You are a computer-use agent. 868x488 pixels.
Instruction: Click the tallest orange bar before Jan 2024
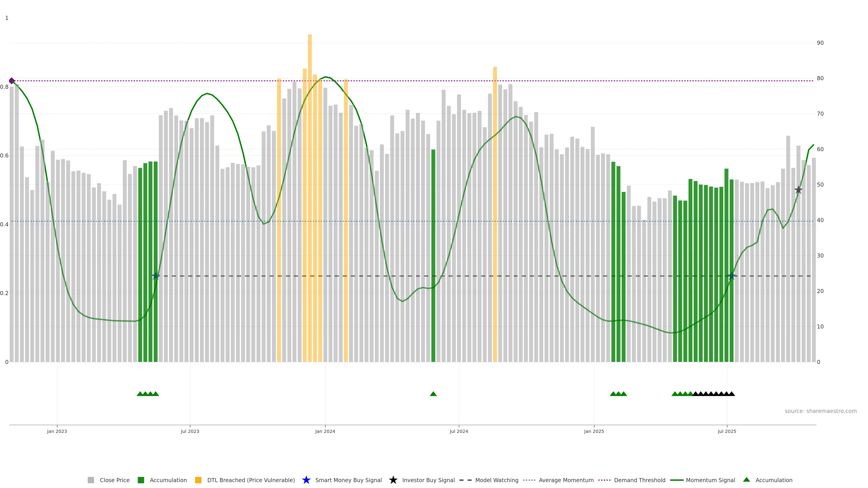point(310,168)
